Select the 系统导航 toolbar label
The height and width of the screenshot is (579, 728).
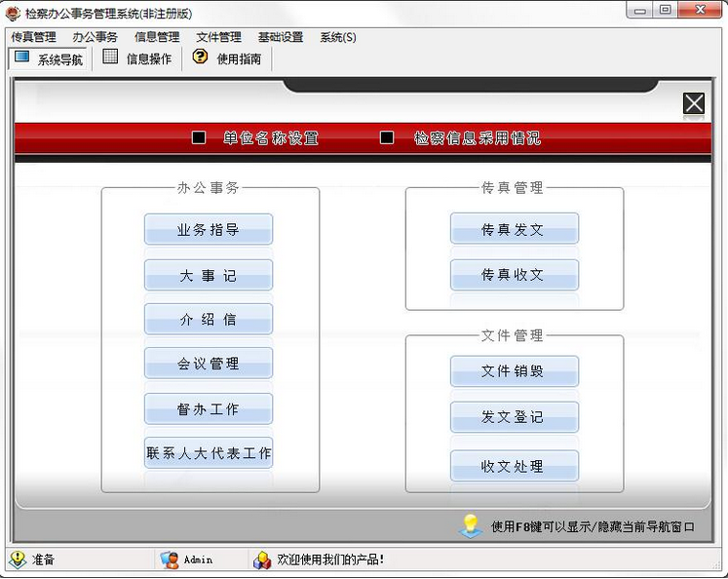[60, 59]
